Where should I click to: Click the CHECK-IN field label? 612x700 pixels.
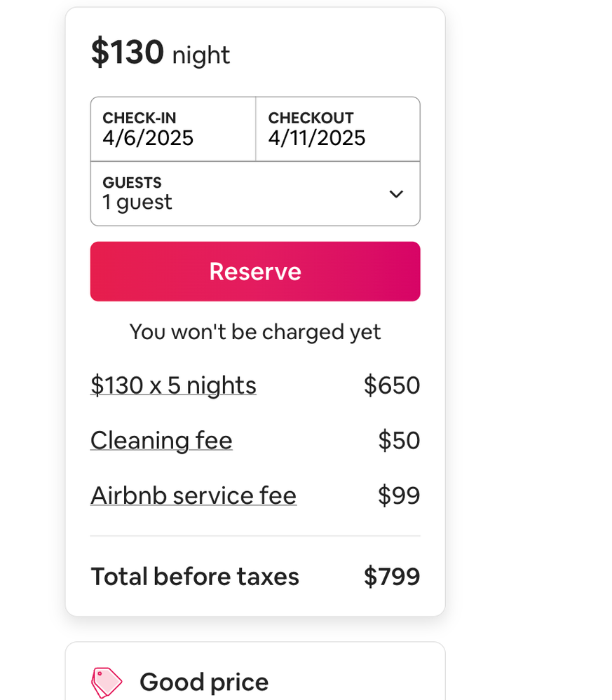point(139,118)
